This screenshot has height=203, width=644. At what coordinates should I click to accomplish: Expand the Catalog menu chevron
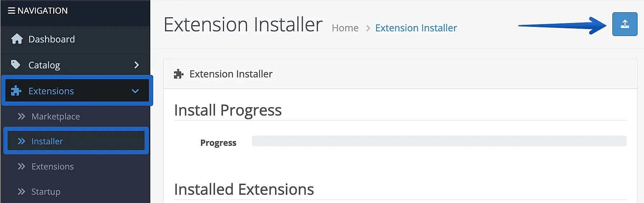click(x=136, y=65)
